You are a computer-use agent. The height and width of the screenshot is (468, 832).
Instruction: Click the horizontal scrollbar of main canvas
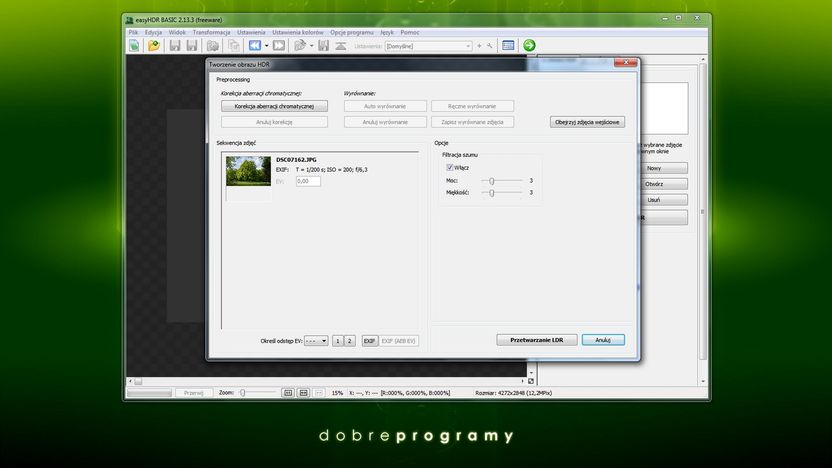[326, 381]
